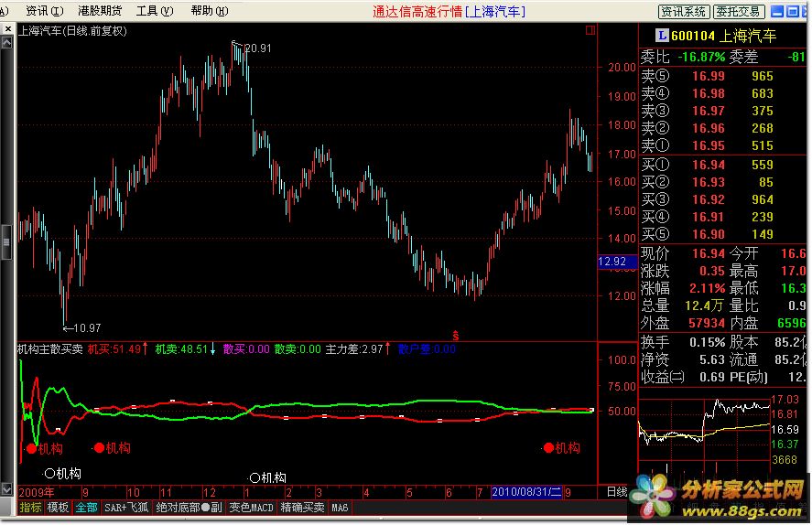Select the 模板 tab
This screenshot has height=525, width=812.
58,508
